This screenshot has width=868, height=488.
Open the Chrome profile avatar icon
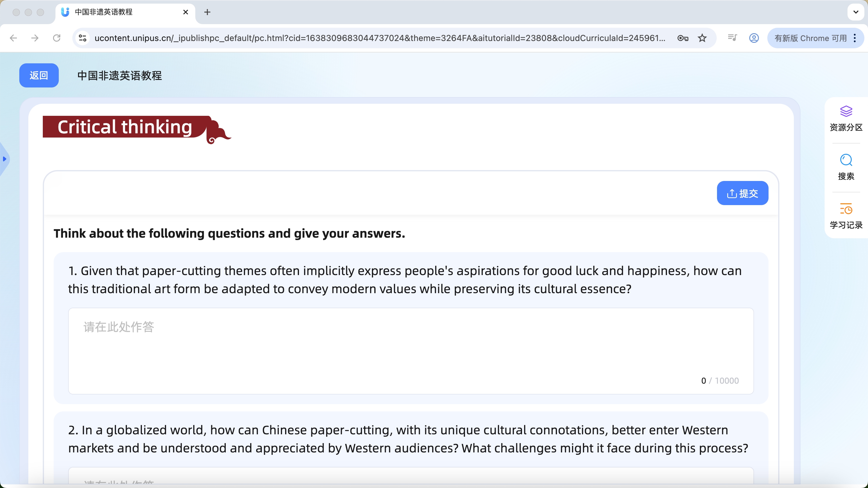click(754, 38)
